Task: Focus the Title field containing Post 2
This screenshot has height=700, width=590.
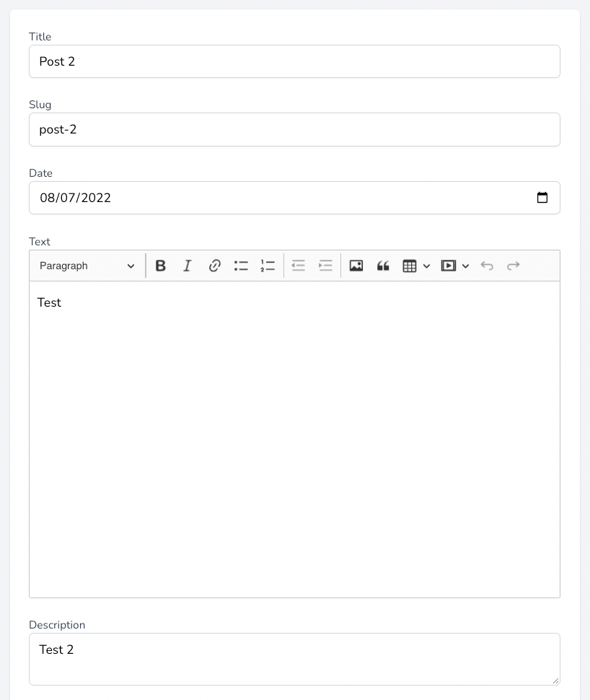Action: point(294,61)
